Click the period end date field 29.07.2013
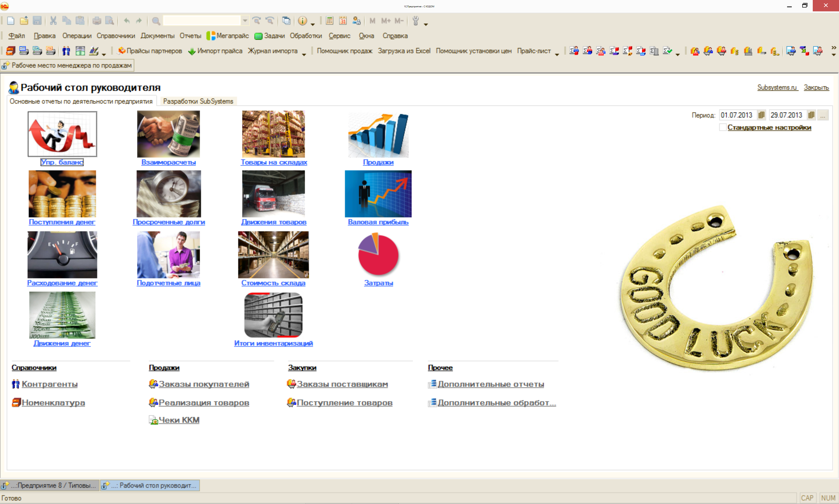839x504 pixels. pyautogui.click(x=788, y=115)
